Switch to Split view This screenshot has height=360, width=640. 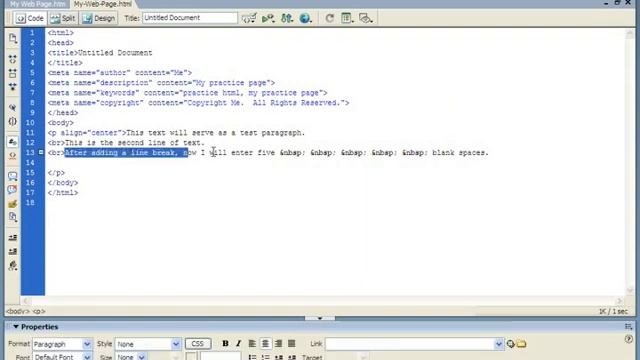coord(63,18)
